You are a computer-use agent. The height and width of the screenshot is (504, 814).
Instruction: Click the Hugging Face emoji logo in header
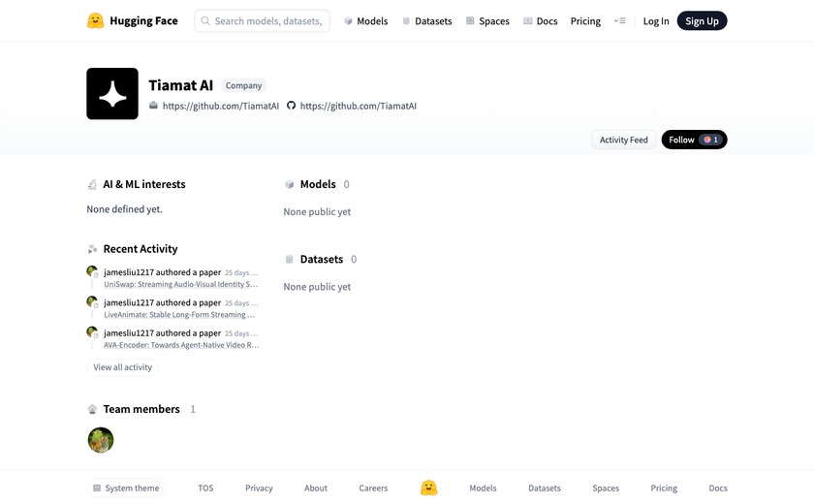pos(96,20)
